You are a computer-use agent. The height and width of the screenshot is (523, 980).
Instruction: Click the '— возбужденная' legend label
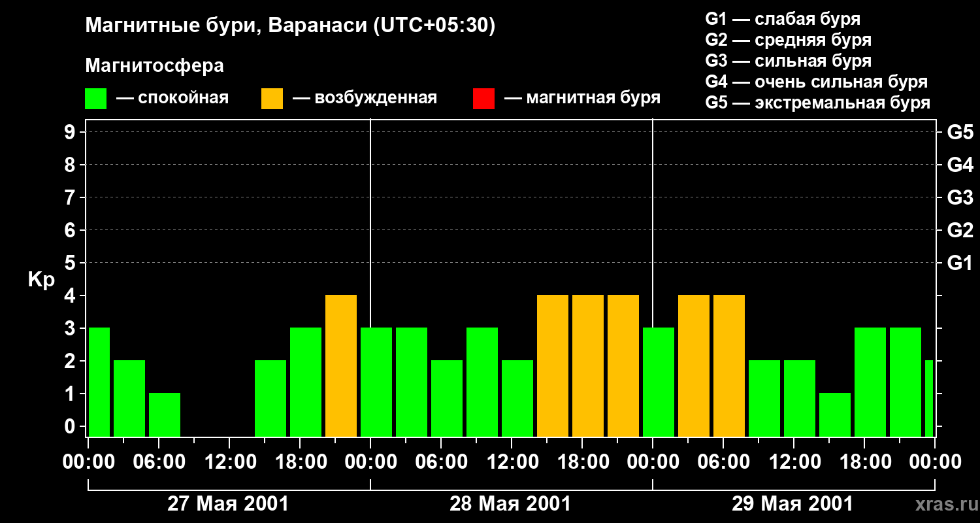point(365,99)
